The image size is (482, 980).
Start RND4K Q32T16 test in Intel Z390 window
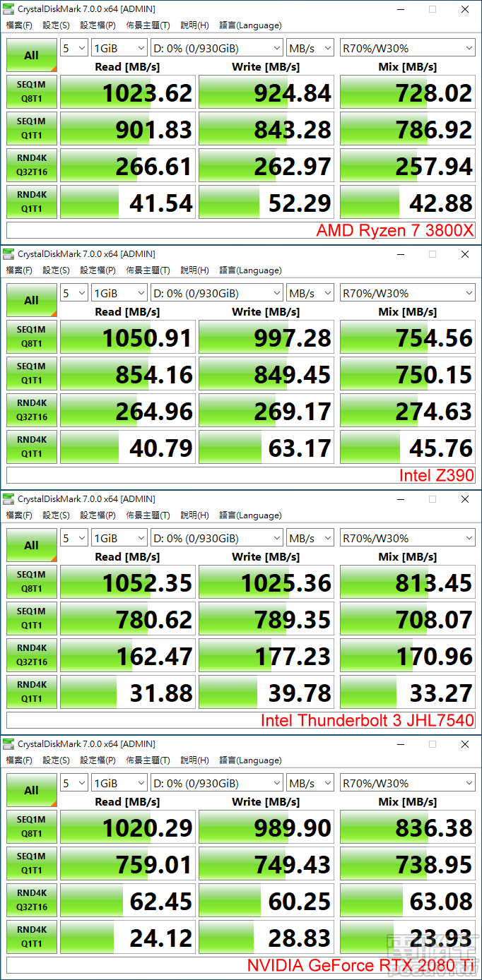coord(31,410)
